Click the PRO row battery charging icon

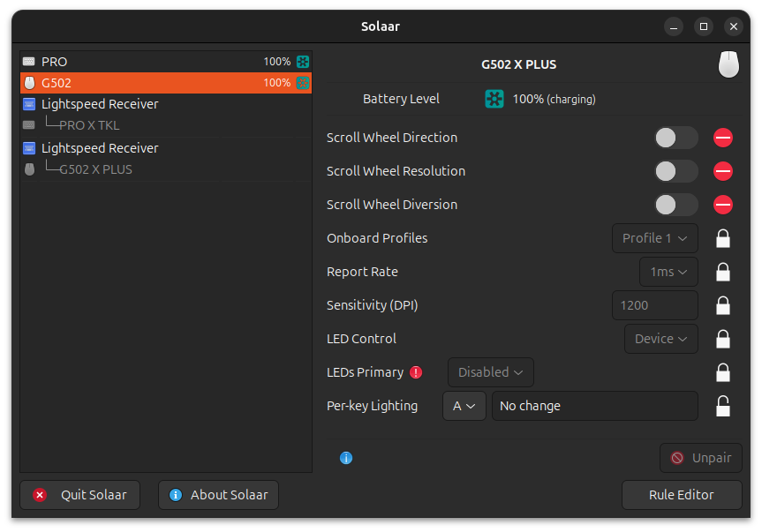(x=303, y=62)
